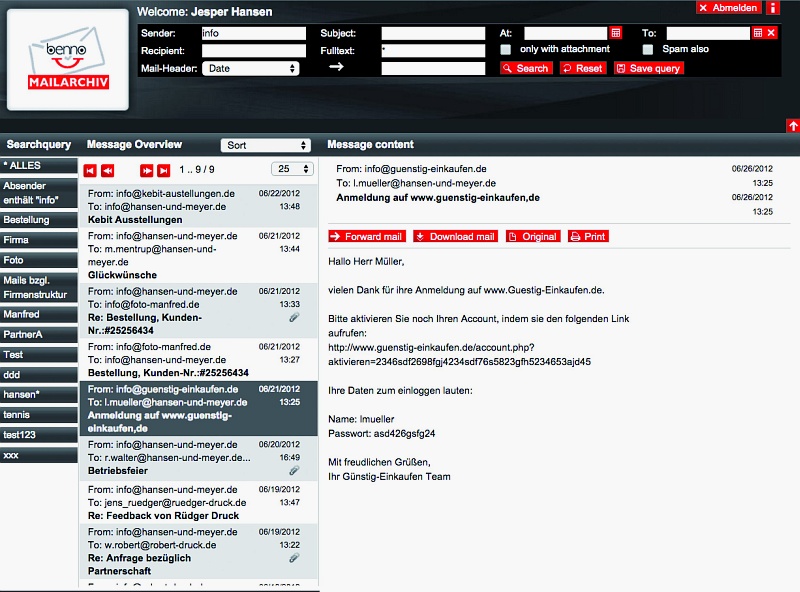Click the Fulltext input field
800x592 pixels.
click(x=433, y=51)
